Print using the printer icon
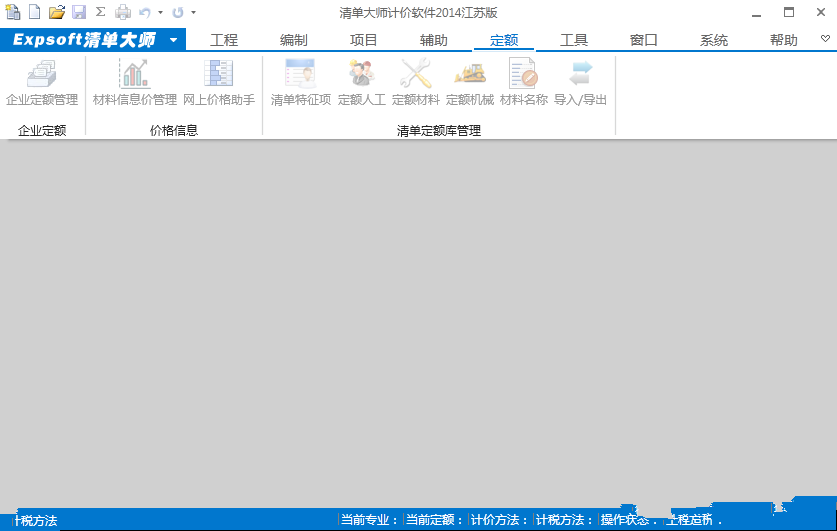This screenshot has height=531, width=837. pyautogui.click(x=123, y=12)
